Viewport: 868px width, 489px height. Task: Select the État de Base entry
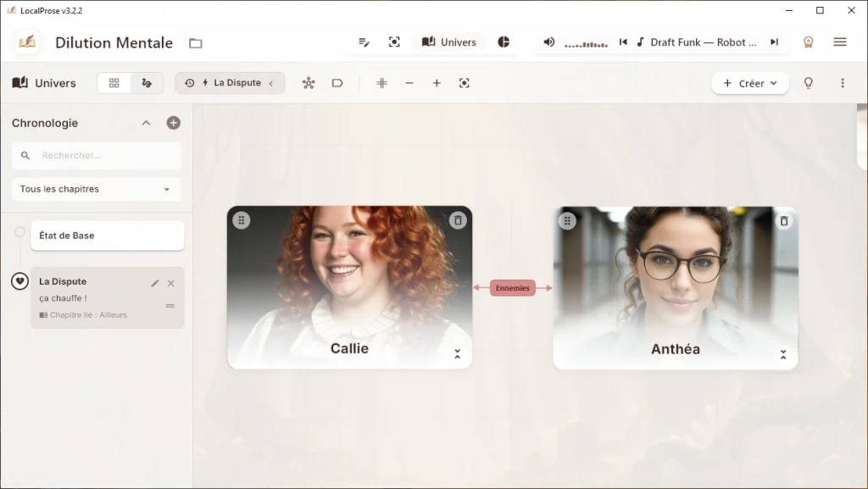(108, 236)
